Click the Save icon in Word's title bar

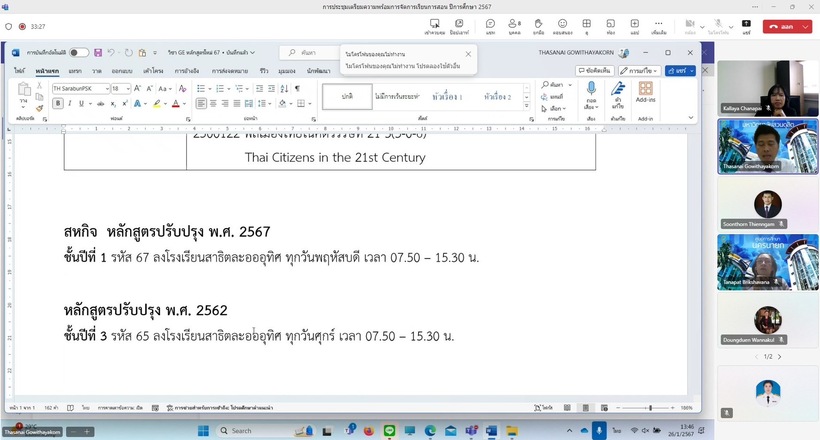point(98,52)
